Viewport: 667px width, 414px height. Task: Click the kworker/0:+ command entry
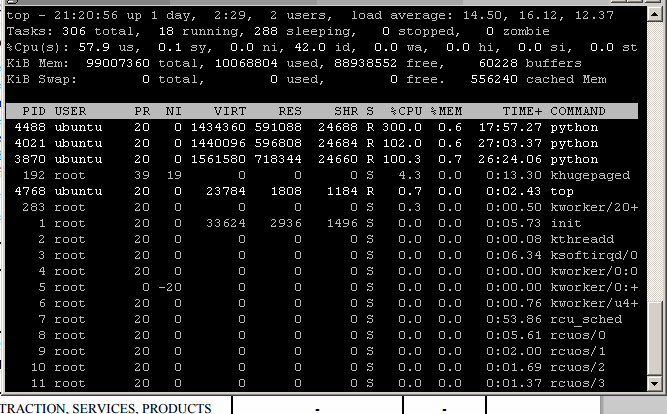pos(594,288)
